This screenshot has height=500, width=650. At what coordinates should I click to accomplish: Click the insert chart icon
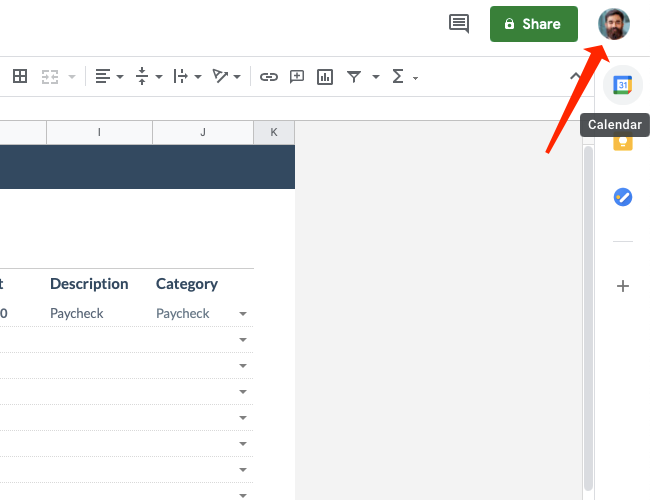click(325, 77)
